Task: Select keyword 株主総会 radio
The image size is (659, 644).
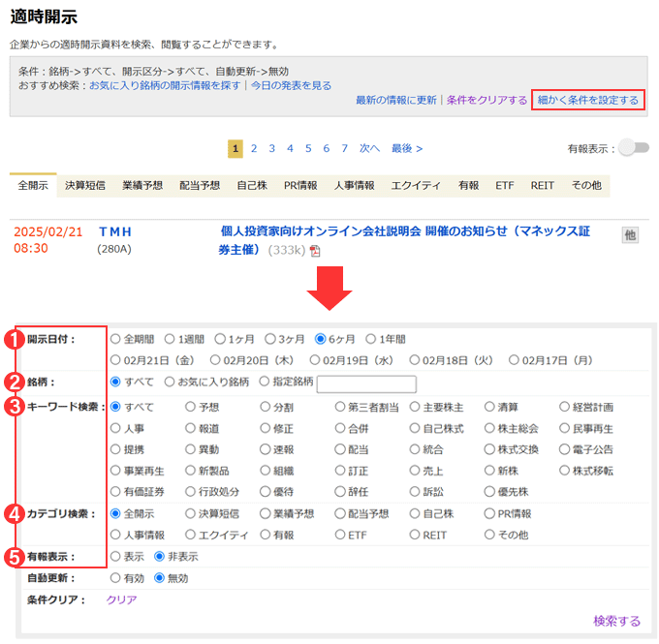Action: (x=489, y=428)
